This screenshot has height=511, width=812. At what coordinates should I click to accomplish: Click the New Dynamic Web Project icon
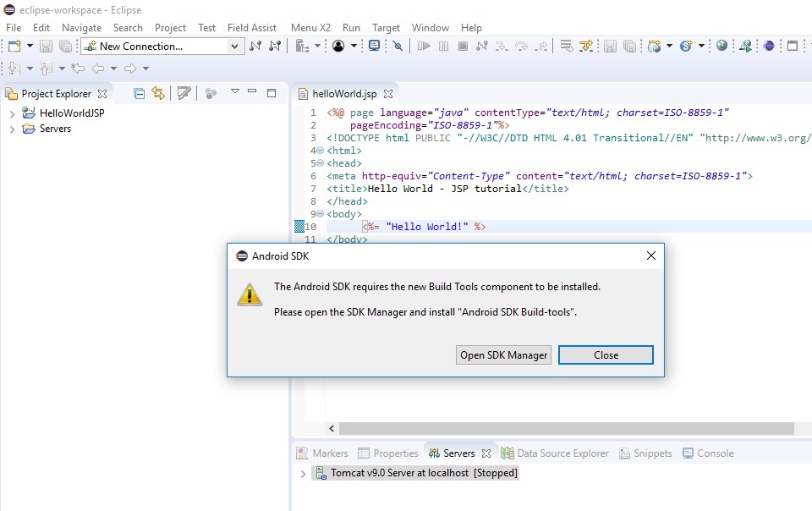tap(655, 46)
